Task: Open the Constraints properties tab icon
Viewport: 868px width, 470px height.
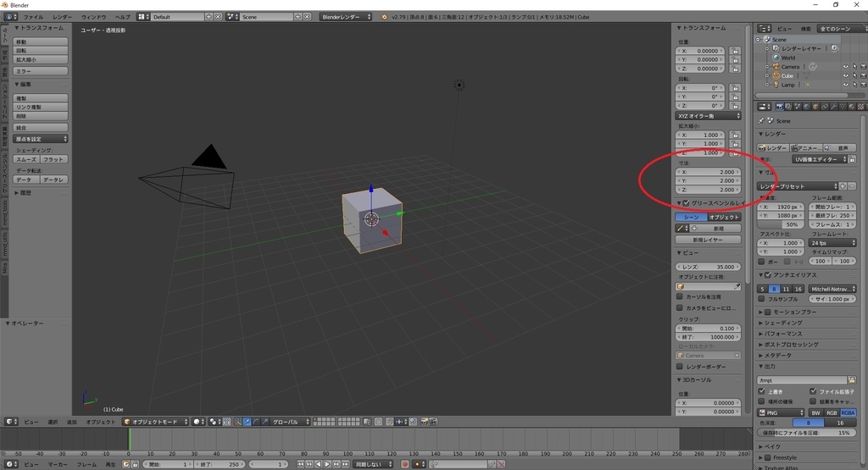Action: point(825,106)
